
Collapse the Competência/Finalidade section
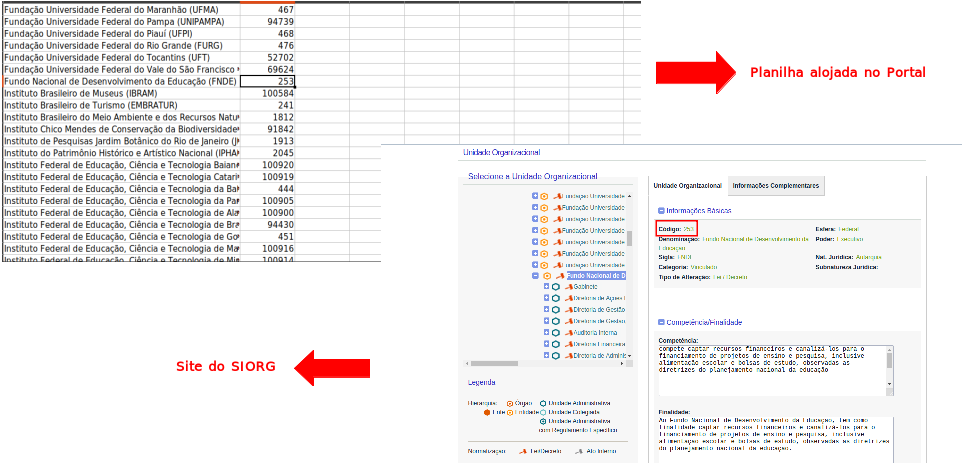point(661,322)
